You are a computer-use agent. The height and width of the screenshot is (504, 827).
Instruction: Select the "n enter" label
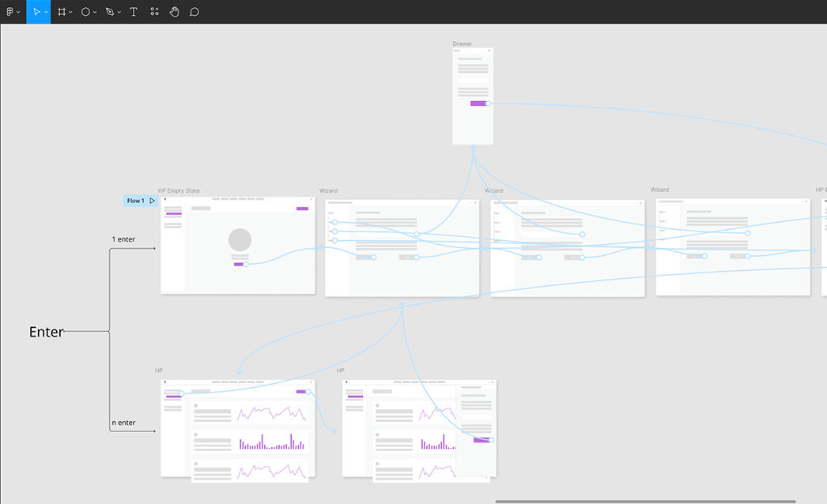click(x=123, y=423)
